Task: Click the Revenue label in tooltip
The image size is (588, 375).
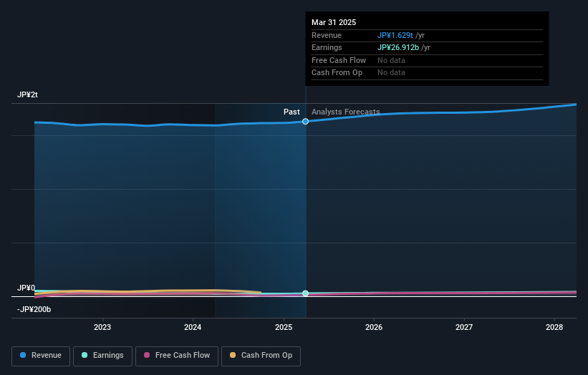Action: click(x=327, y=35)
